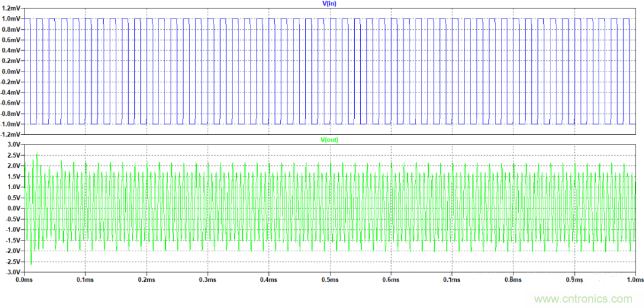Click the 0.5ms time axis label

(x=329, y=279)
